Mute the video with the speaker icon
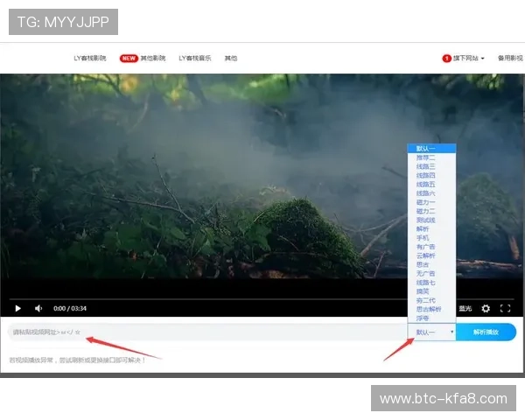This screenshot has height=420, width=525. pos(38,308)
